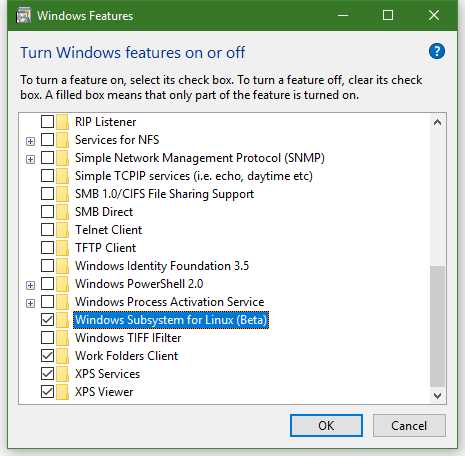Check the Windows Identity Foundation 3.5 box
Screen dimensions: 465x456
click(47, 266)
